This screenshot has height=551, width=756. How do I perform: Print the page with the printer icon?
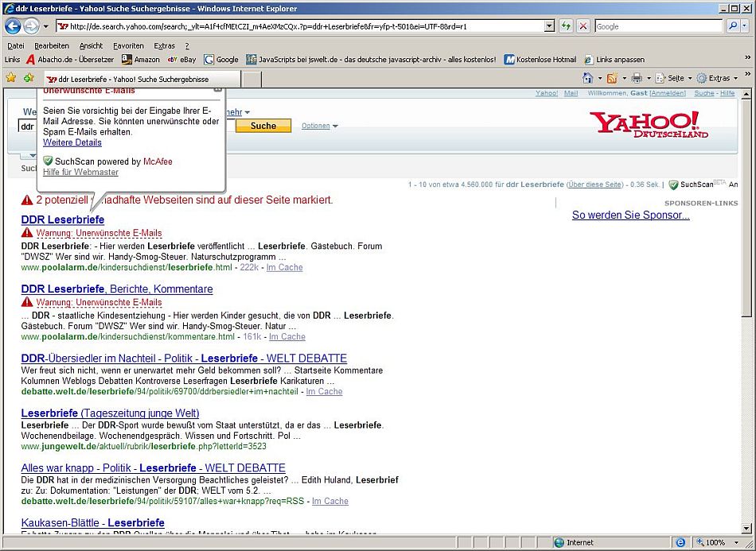[x=637, y=78]
